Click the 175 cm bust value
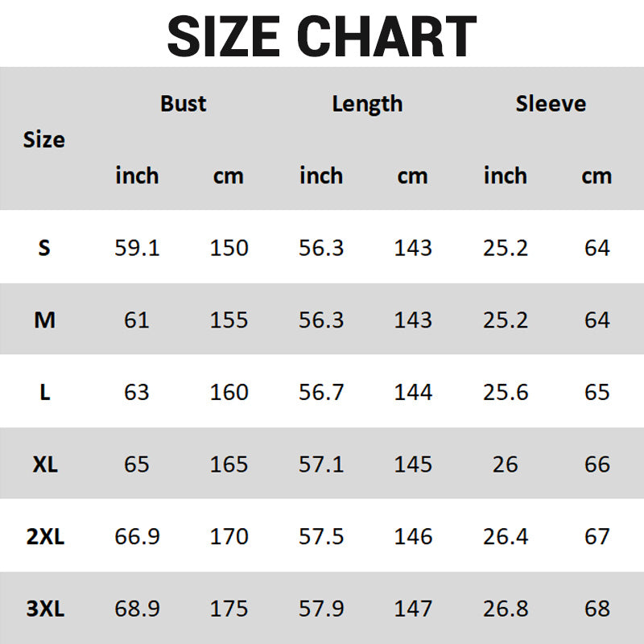 click(229, 609)
